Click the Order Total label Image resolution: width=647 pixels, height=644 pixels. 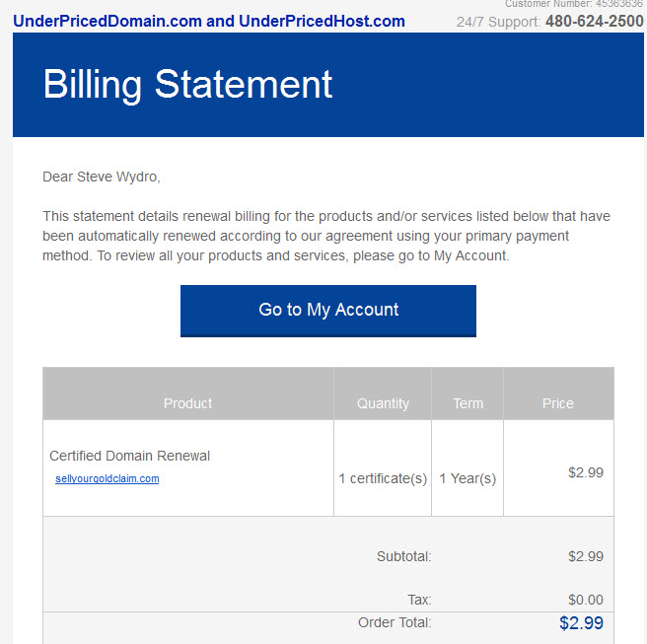[395, 622]
